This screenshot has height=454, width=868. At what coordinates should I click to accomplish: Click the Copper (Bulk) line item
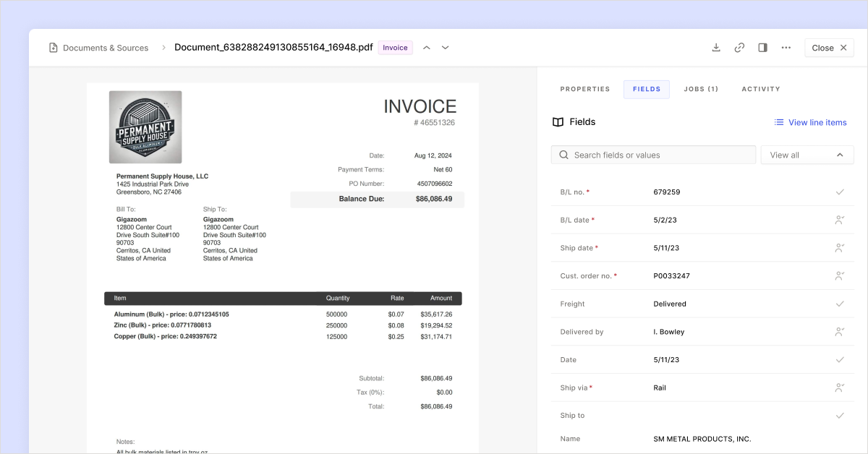click(166, 336)
